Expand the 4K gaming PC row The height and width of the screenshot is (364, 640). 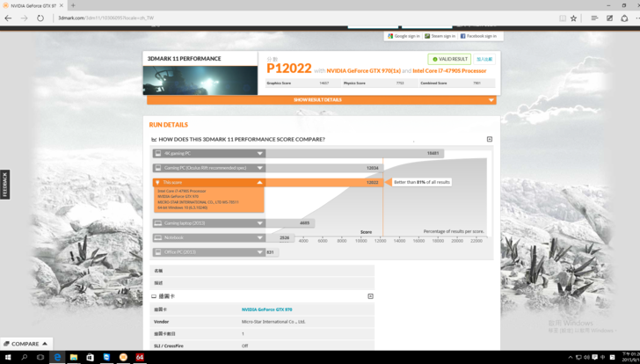[x=209, y=154]
